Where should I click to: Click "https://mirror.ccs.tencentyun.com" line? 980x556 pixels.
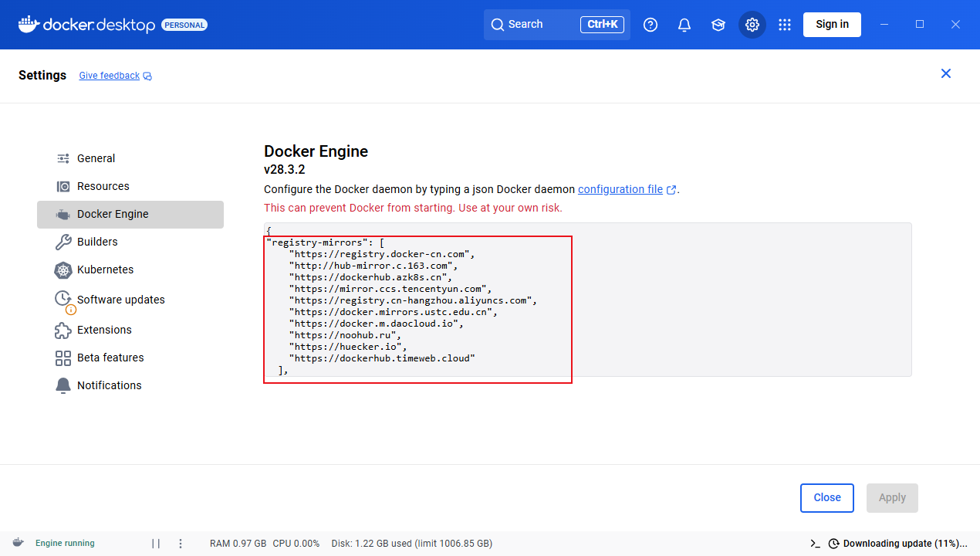(x=390, y=289)
